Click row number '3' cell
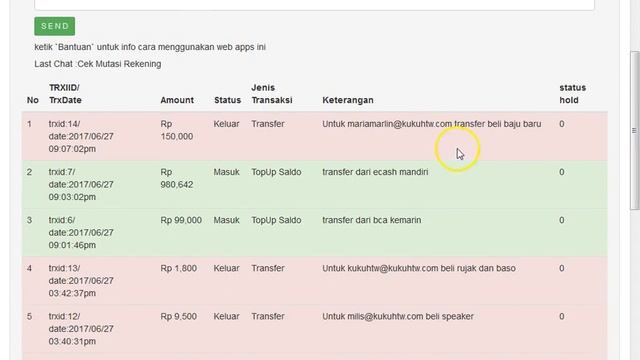 click(29, 220)
